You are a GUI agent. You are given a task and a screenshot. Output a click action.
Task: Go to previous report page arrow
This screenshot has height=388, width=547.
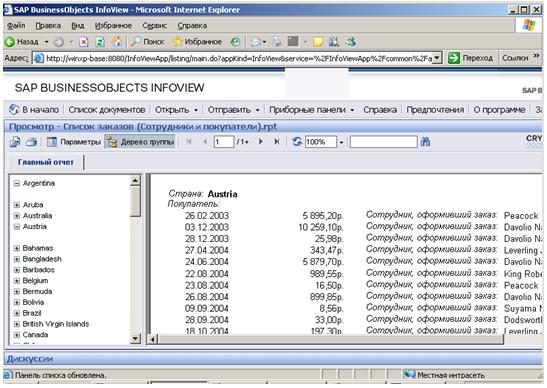(205, 142)
